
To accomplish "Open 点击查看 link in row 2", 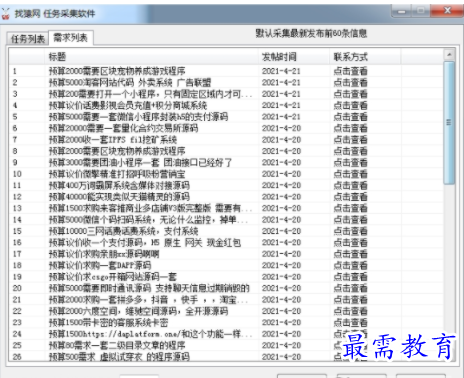I will pyautogui.click(x=350, y=82).
